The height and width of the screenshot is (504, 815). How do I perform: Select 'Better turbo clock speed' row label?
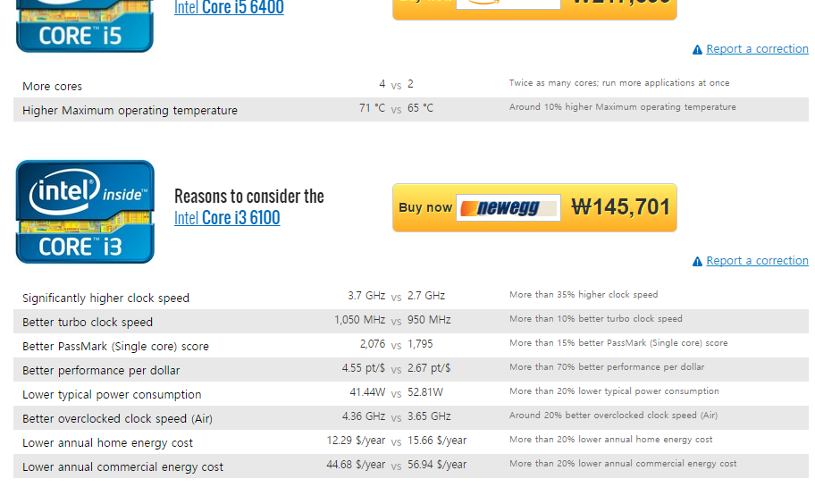coord(88,322)
